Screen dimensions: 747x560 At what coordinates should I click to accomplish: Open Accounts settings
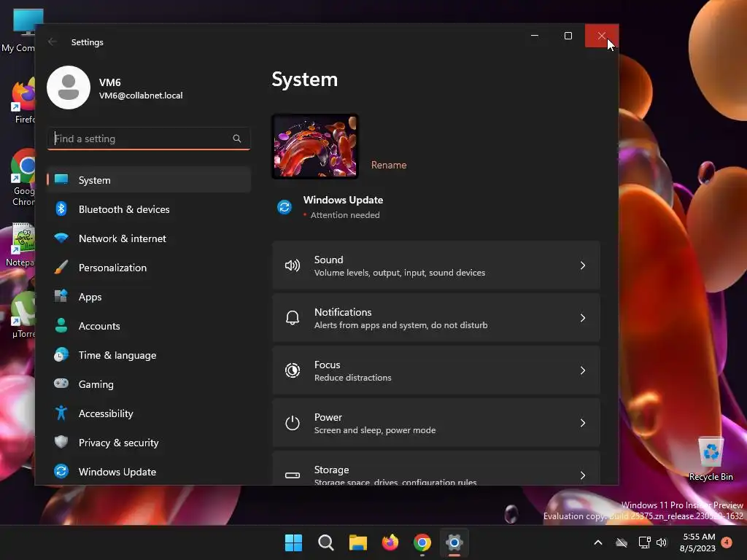(x=149, y=326)
